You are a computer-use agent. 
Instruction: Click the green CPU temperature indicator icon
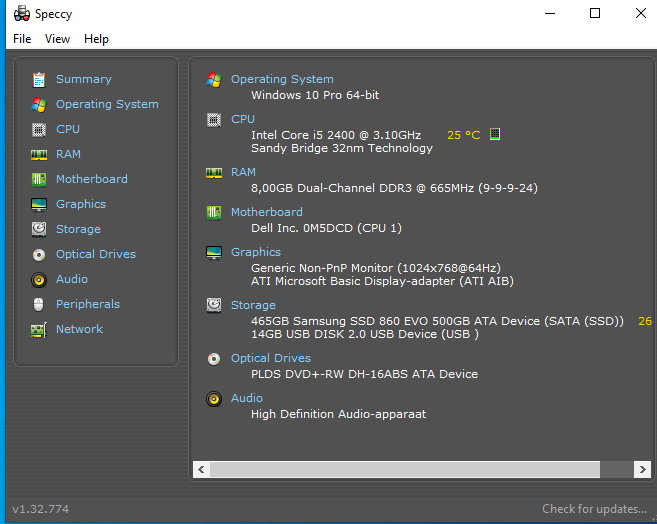pyautogui.click(x=495, y=134)
